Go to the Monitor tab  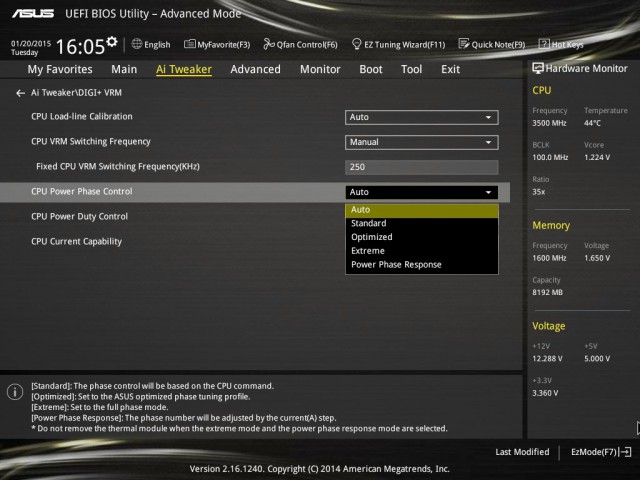point(320,69)
